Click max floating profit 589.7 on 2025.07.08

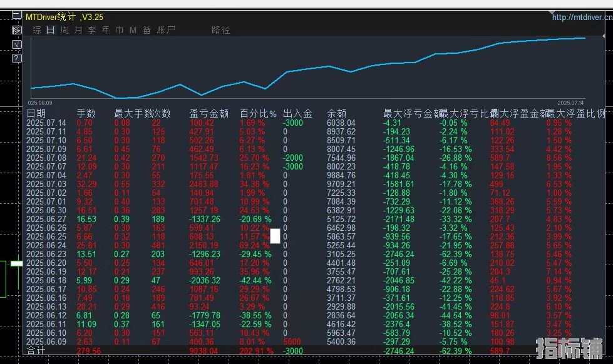500,158
